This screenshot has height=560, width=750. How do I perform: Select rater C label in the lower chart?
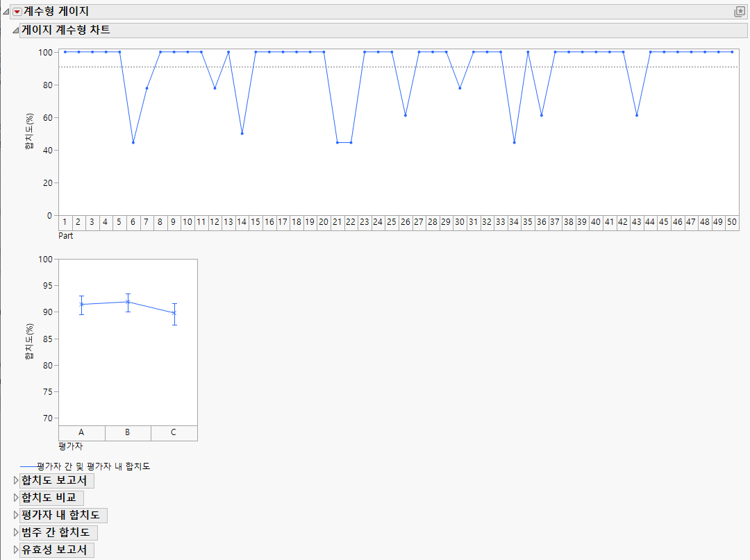tap(173, 432)
